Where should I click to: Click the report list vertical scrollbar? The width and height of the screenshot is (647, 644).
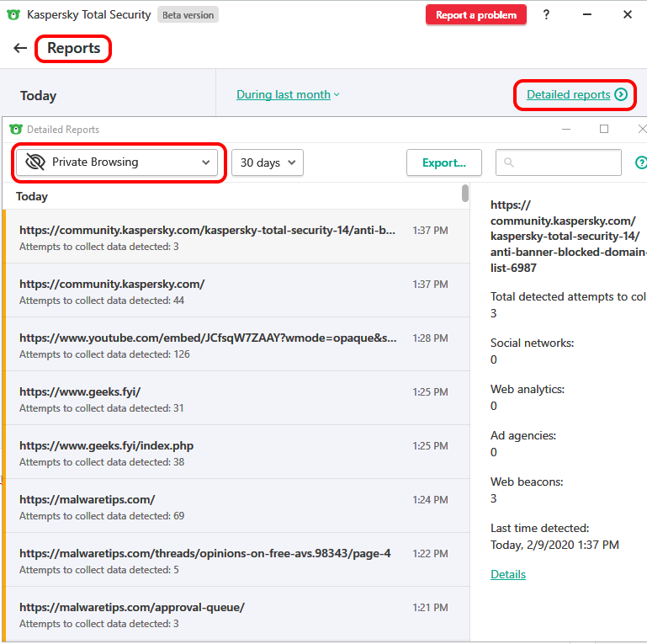(465, 194)
